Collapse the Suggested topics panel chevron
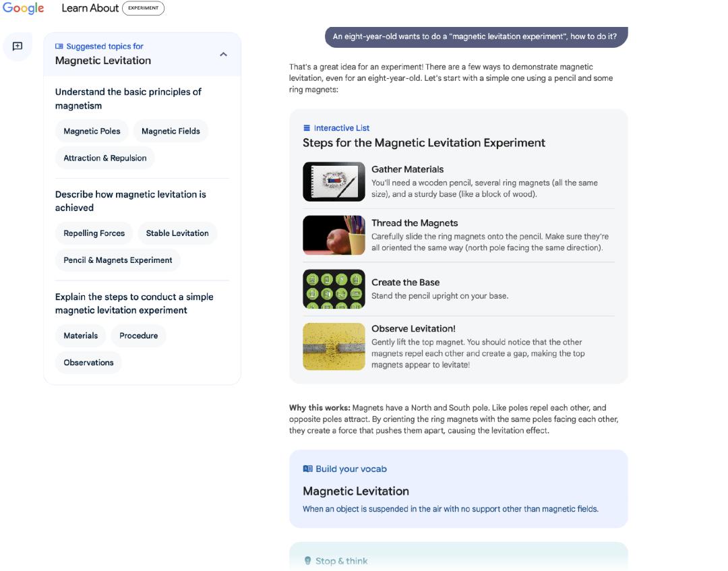The height and width of the screenshot is (571, 728). click(223, 54)
